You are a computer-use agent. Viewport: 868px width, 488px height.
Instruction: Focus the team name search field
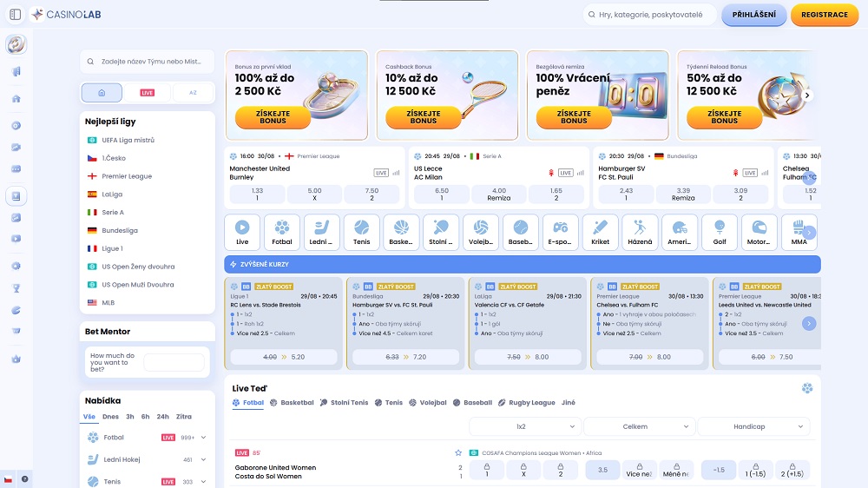coord(148,62)
